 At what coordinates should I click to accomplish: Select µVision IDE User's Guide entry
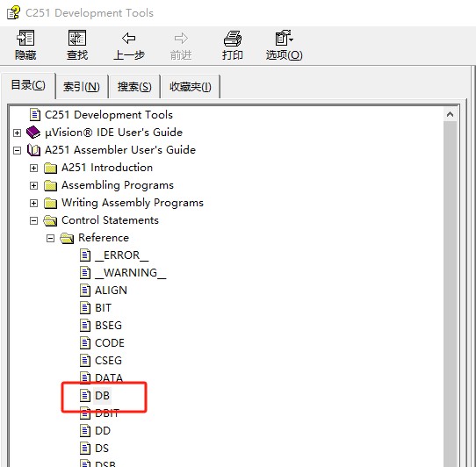pos(113,133)
